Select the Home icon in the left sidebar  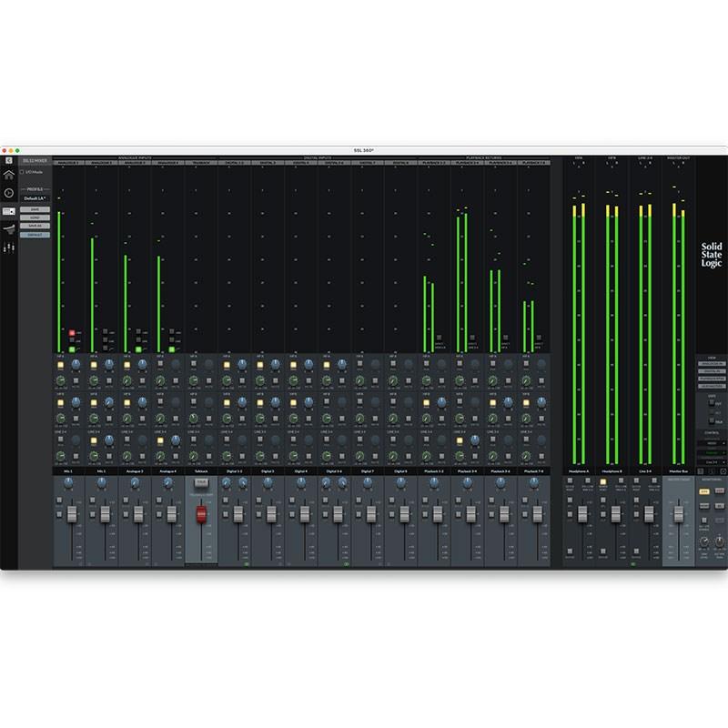tap(8, 175)
